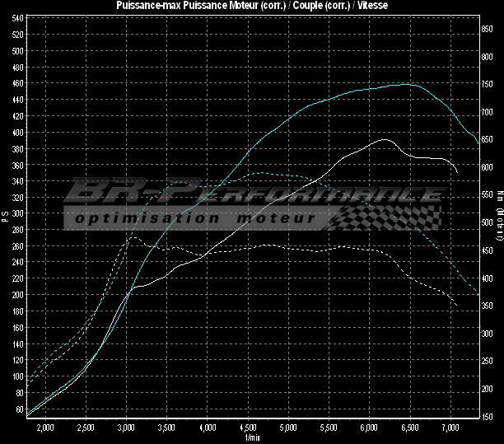
Task: Click the peak of the solid white power curve
Action: pos(384,139)
